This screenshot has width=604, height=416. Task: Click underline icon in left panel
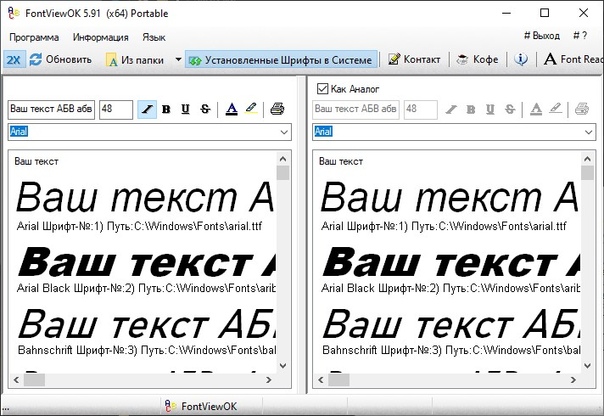(185, 109)
